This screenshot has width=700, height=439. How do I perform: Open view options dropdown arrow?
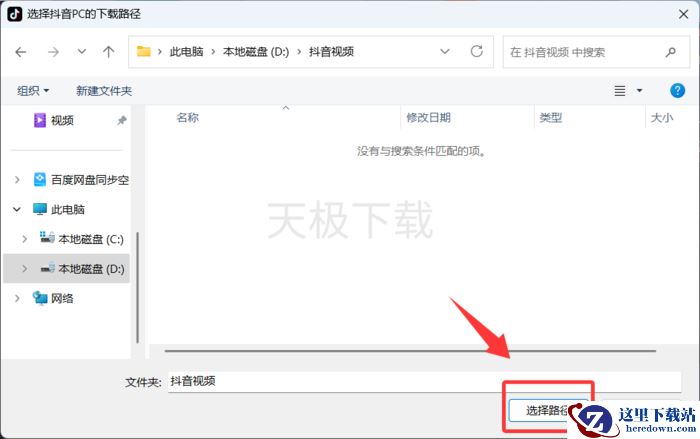point(639,91)
